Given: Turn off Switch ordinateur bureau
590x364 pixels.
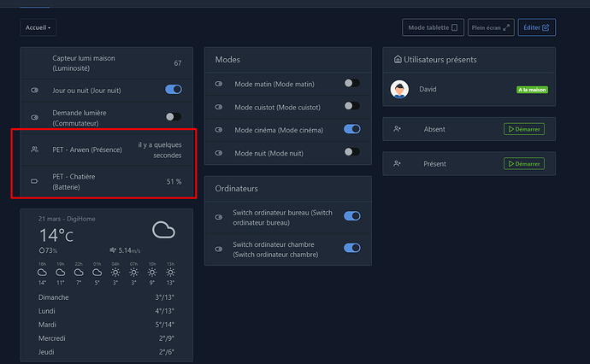Looking at the screenshot, I should pyautogui.click(x=351, y=217).
